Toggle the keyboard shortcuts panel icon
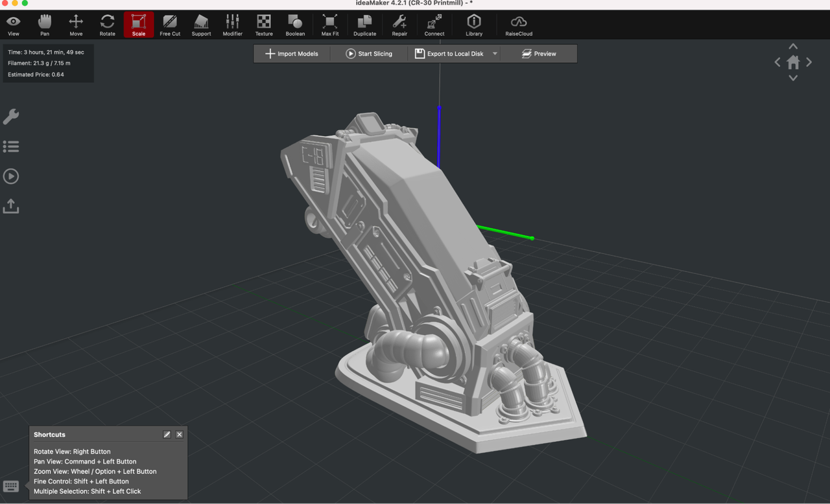Screen dimensions: 830x504 (11, 486)
